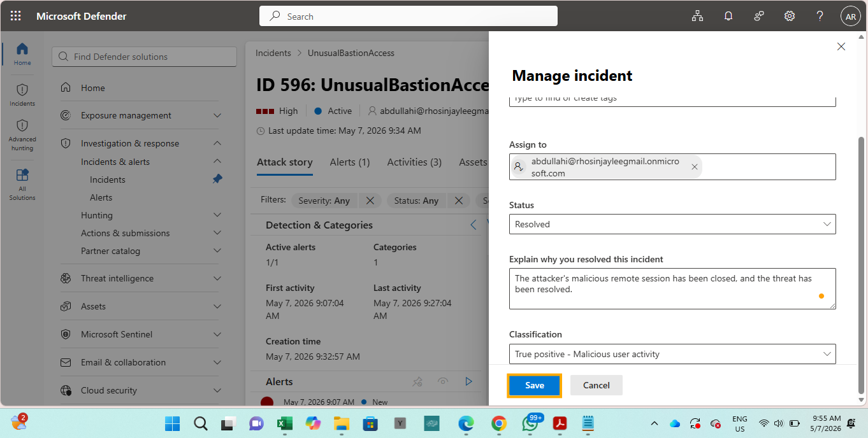
Task: Clear the Status: Any filter
Action: point(459,201)
